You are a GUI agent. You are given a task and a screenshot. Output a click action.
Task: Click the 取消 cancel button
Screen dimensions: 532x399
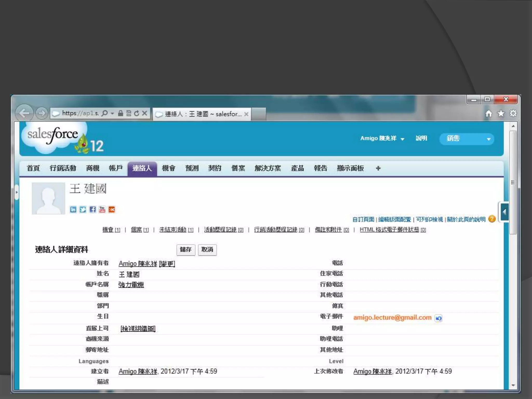pos(207,250)
